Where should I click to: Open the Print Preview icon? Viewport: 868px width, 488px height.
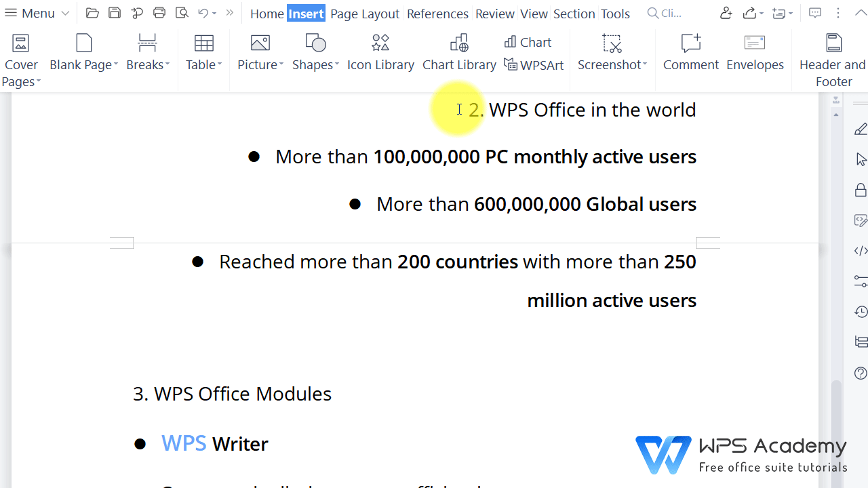pyautogui.click(x=181, y=12)
